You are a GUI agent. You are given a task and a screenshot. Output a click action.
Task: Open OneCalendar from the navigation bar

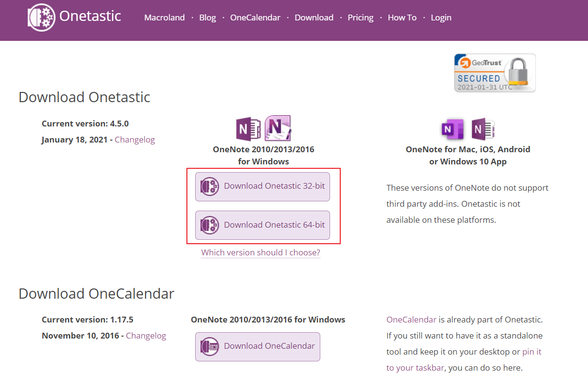[x=255, y=18]
